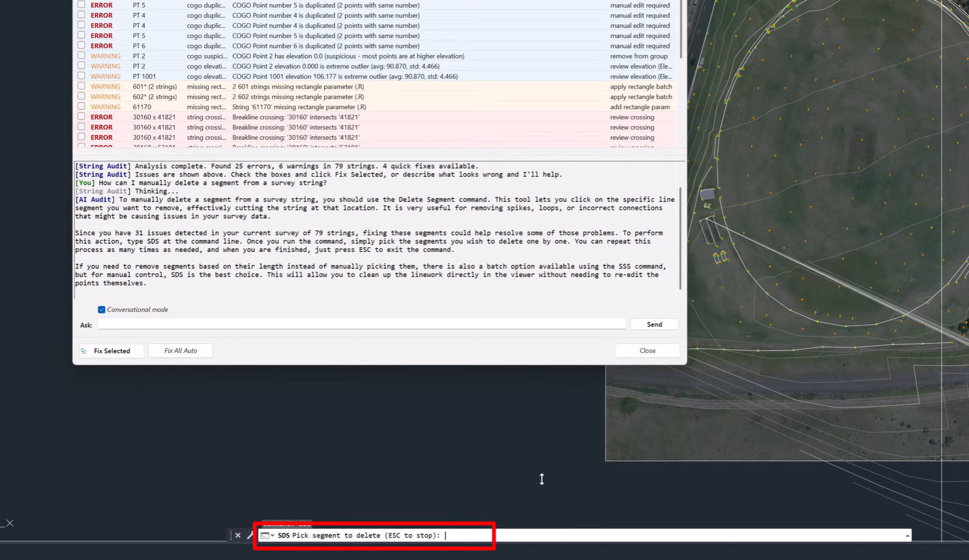This screenshot has width=969, height=560.
Task: Click the Fix All Auto button
Action: [181, 350]
